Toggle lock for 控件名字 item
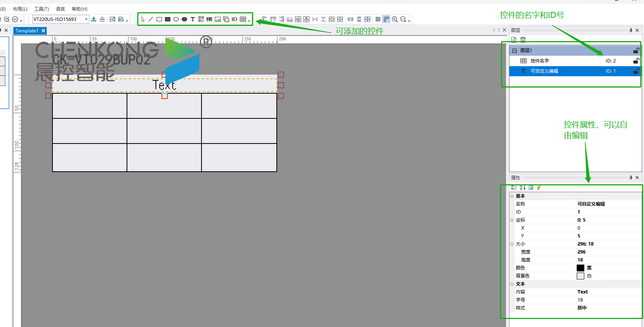This screenshot has height=327, width=644. [x=636, y=61]
